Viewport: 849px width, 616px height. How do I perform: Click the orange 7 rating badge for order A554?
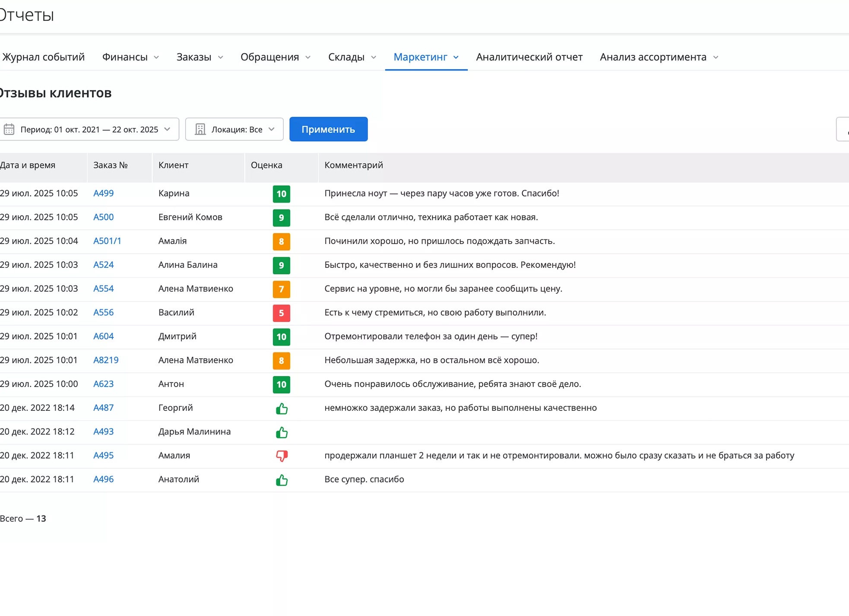(281, 289)
